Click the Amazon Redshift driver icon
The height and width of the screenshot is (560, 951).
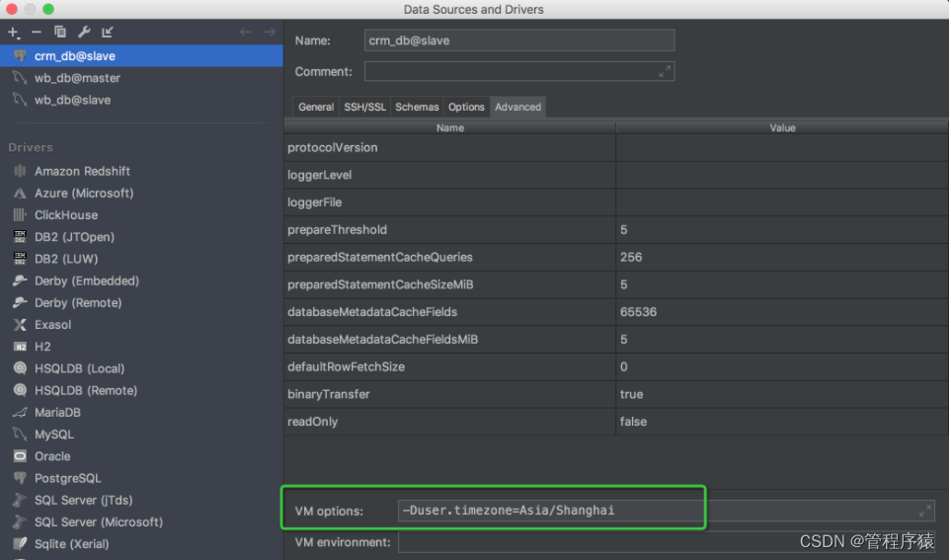[x=20, y=171]
